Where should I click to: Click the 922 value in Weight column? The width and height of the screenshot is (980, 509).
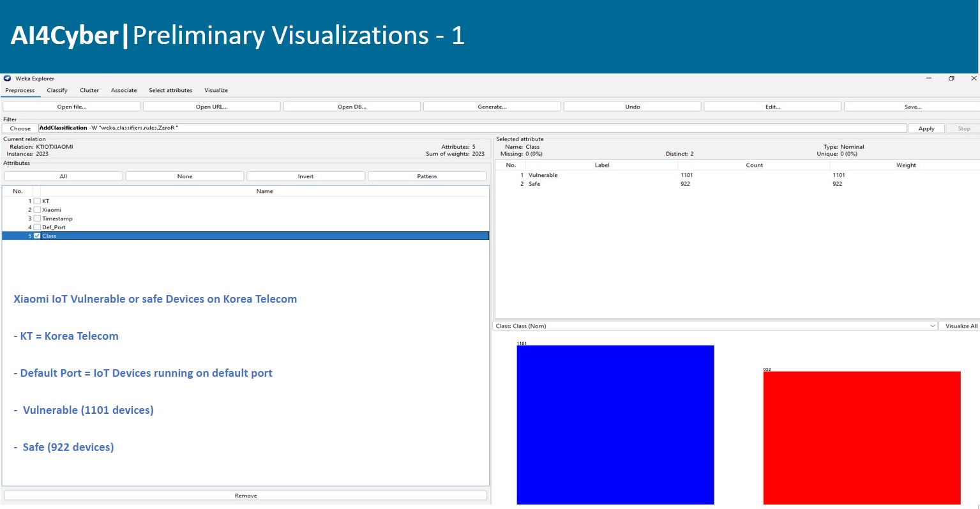(x=837, y=184)
